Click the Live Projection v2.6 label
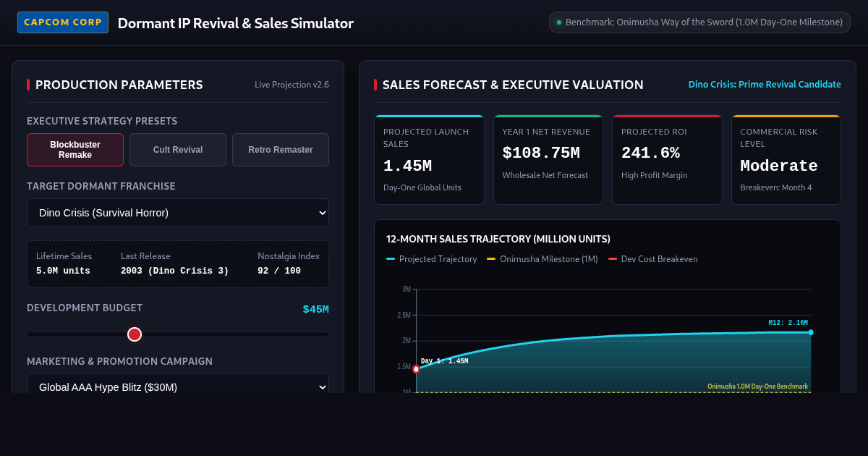868x456 pixels. 292,85
